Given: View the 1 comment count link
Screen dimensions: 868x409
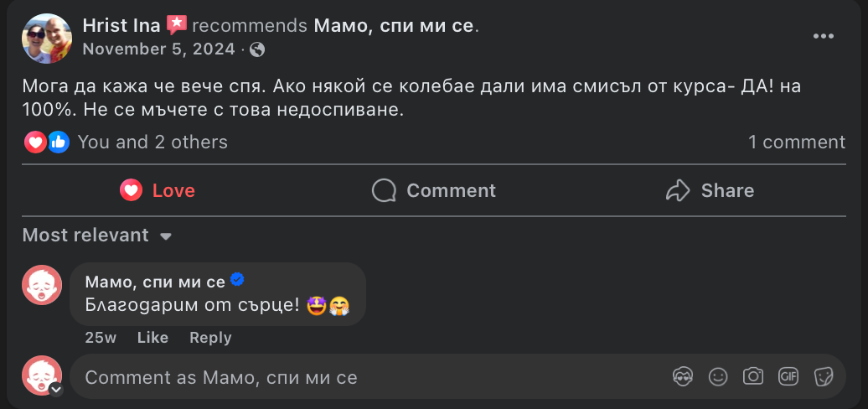Looking at the screenshot, I should click(x=797, y=142).
